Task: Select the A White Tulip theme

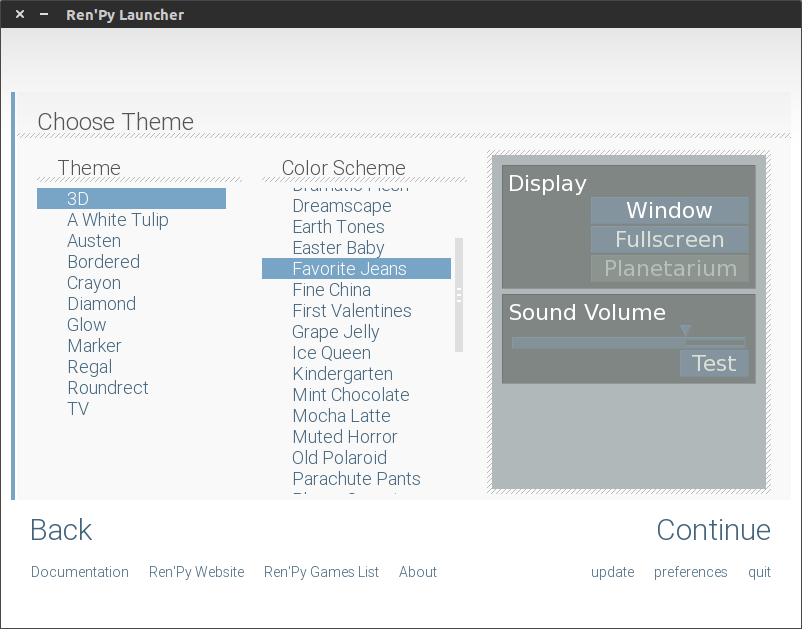Action: 117,220
